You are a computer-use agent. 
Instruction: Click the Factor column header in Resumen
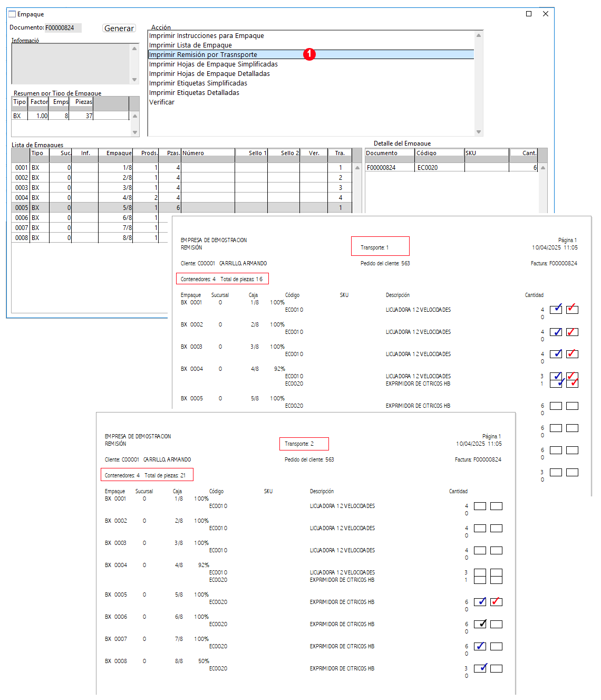(38, 102)
